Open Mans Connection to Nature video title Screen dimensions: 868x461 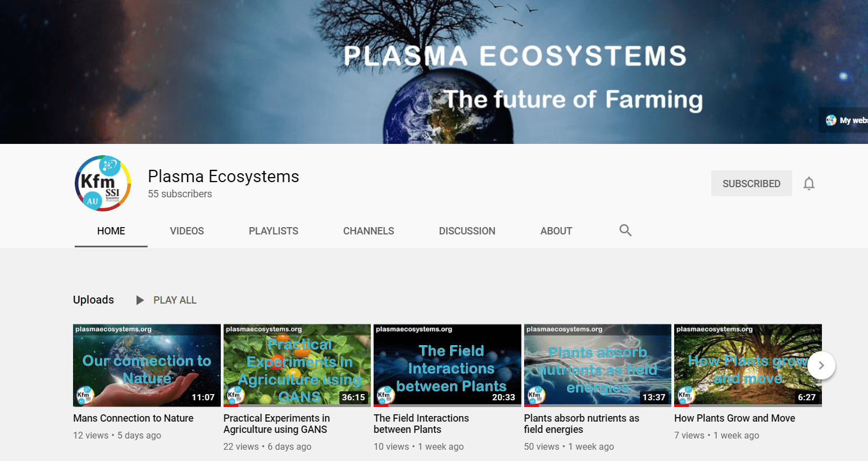pos(133,418)
